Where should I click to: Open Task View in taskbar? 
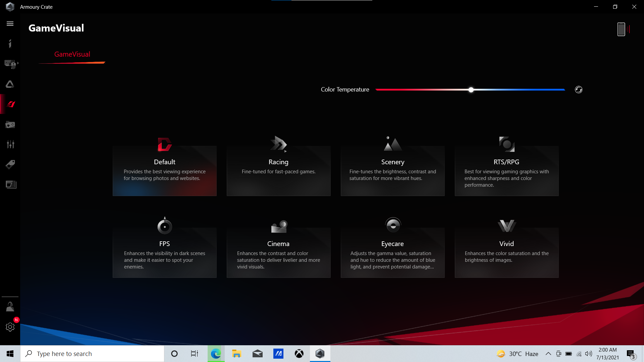195,354
